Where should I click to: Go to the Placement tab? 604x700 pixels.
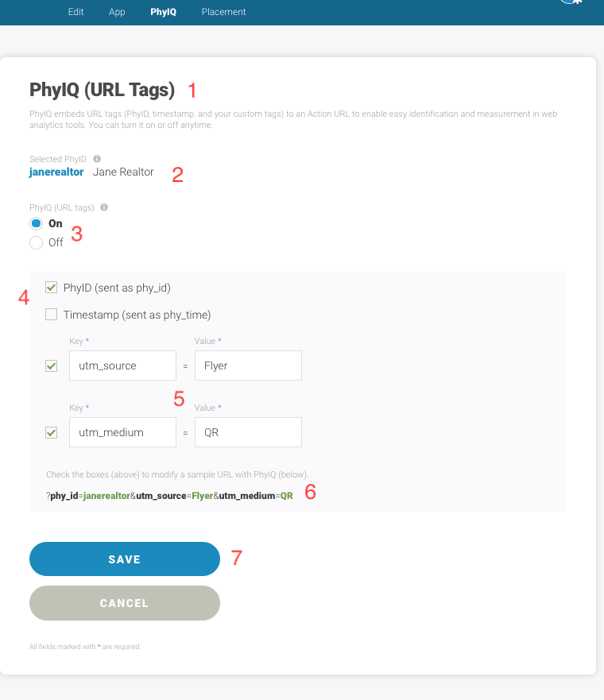point(223,12)
